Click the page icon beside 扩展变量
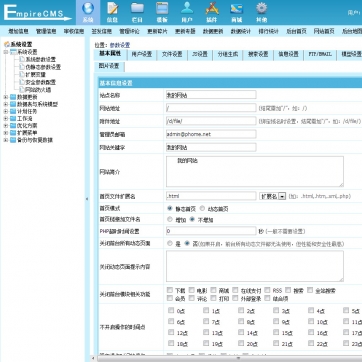 click(x=22, y=75)
